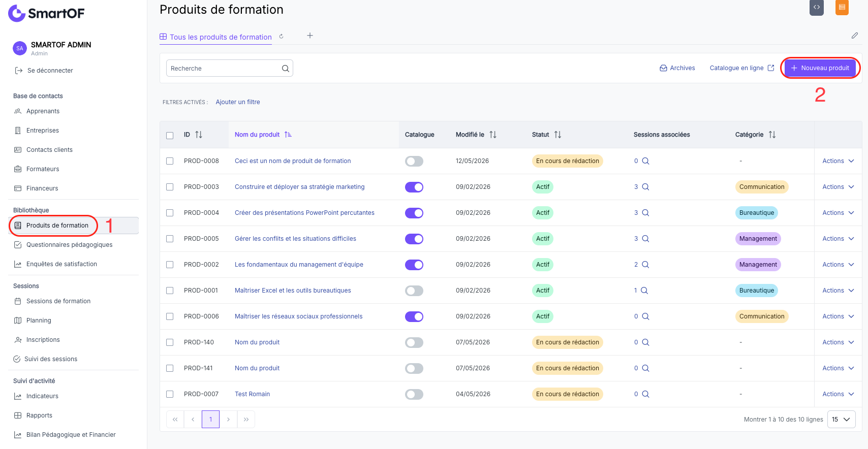Add a new view with plus icon

pyautogui.click(x=310, y=36)
